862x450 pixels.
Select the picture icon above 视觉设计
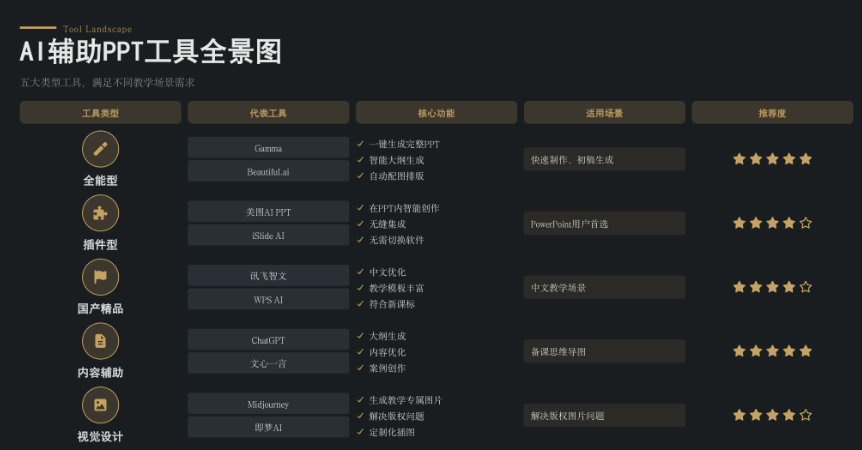pos(100,405)
